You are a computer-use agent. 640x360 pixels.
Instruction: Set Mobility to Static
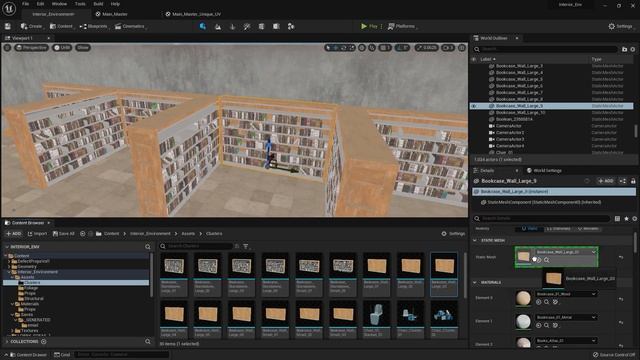pyautogui.click(x=530, y=229)
